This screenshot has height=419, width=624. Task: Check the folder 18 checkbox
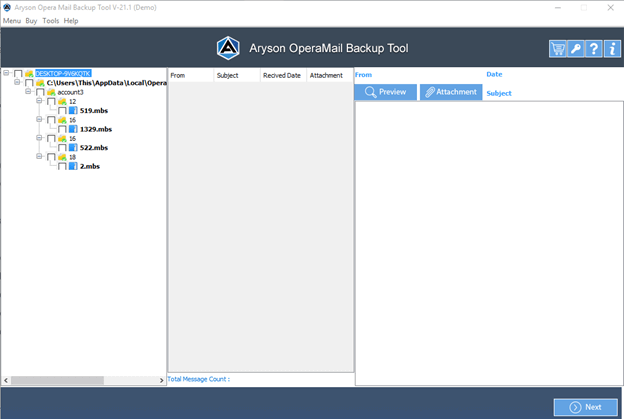pos(51,157)
